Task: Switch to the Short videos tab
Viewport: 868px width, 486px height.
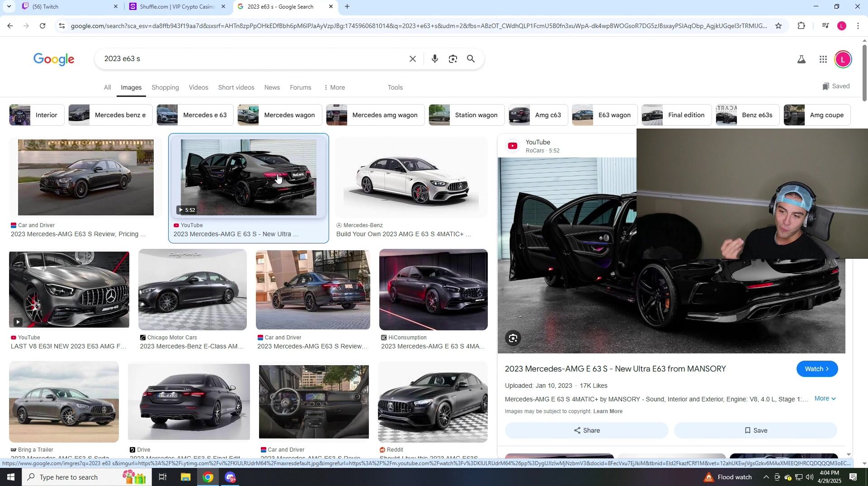Action: pos(236,87)
